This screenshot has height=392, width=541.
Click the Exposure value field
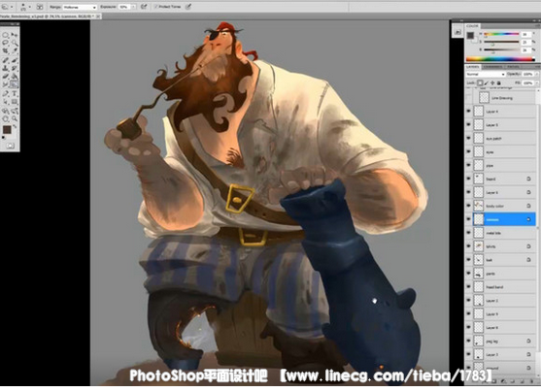124,7
